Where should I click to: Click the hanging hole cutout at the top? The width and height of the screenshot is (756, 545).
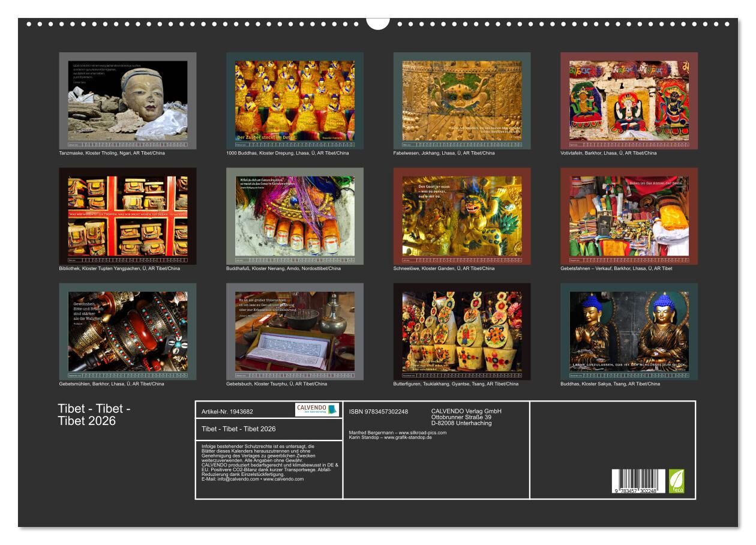click(x=378, y=23)
